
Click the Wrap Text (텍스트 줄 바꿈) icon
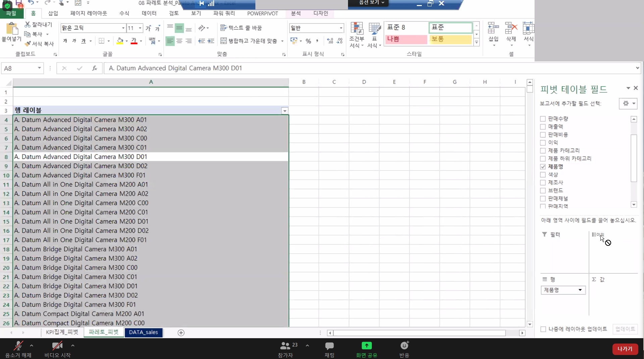(224, 28)
